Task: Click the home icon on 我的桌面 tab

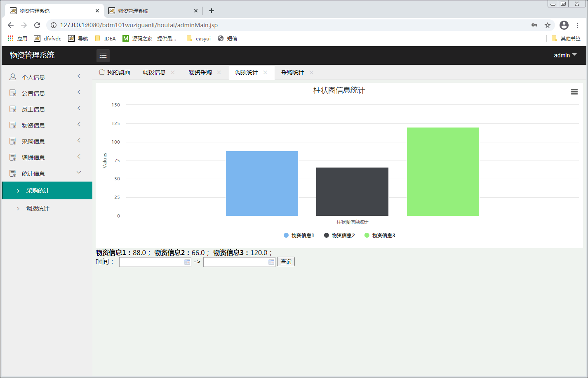Action: (101, 72)
